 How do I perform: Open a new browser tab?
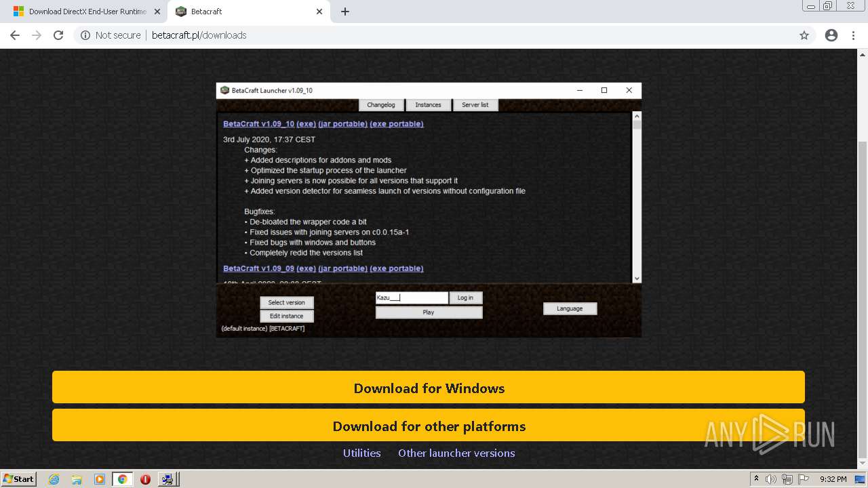(345, 12)
